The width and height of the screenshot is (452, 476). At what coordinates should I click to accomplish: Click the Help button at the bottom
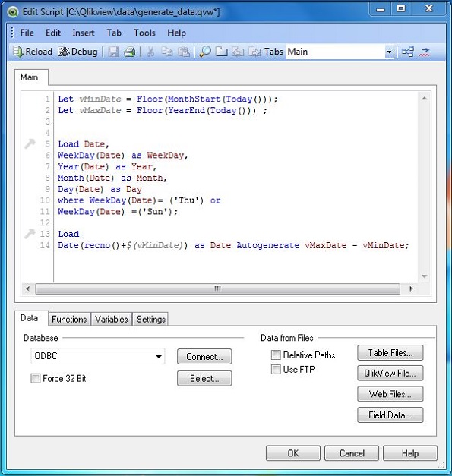coord(410,453)
